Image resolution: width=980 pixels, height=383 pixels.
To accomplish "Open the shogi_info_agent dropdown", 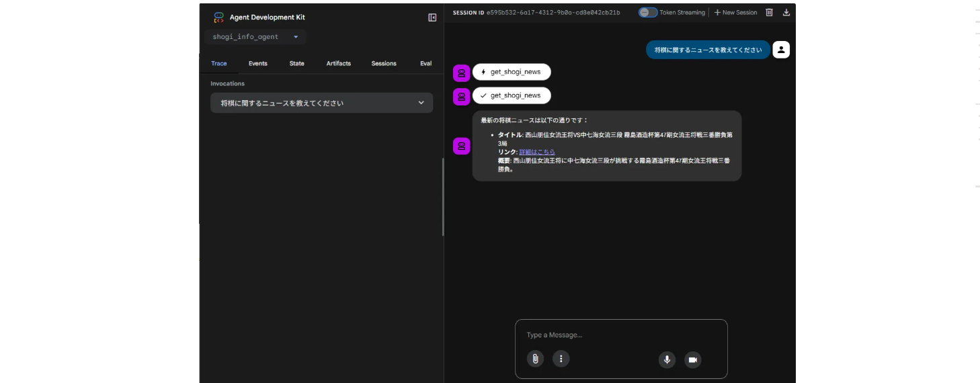I will coord(255,37).
